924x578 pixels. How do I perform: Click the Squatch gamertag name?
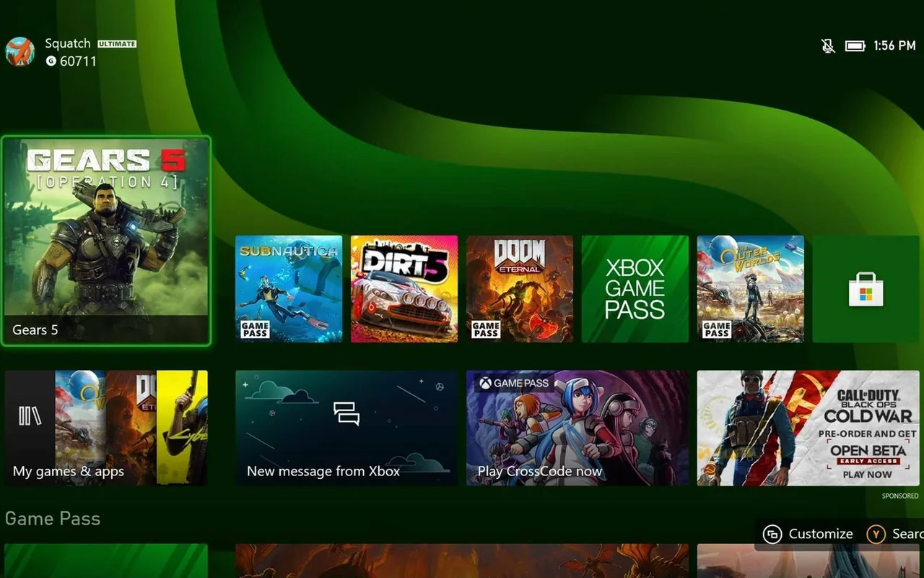(x=68, y=44)
